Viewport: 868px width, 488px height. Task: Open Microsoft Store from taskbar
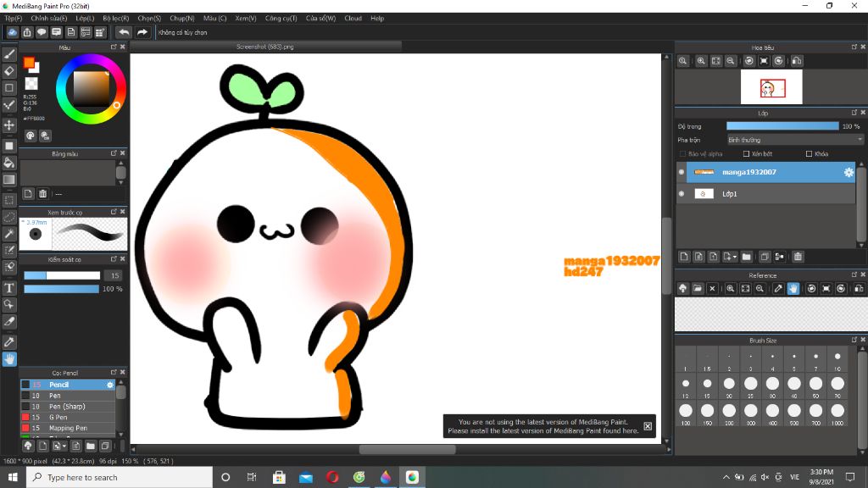[279, 477]
